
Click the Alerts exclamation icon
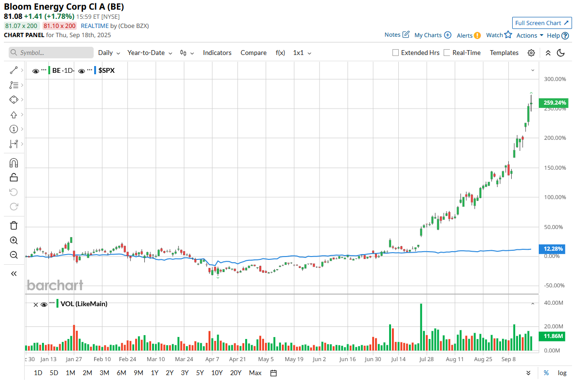[477, 35]
